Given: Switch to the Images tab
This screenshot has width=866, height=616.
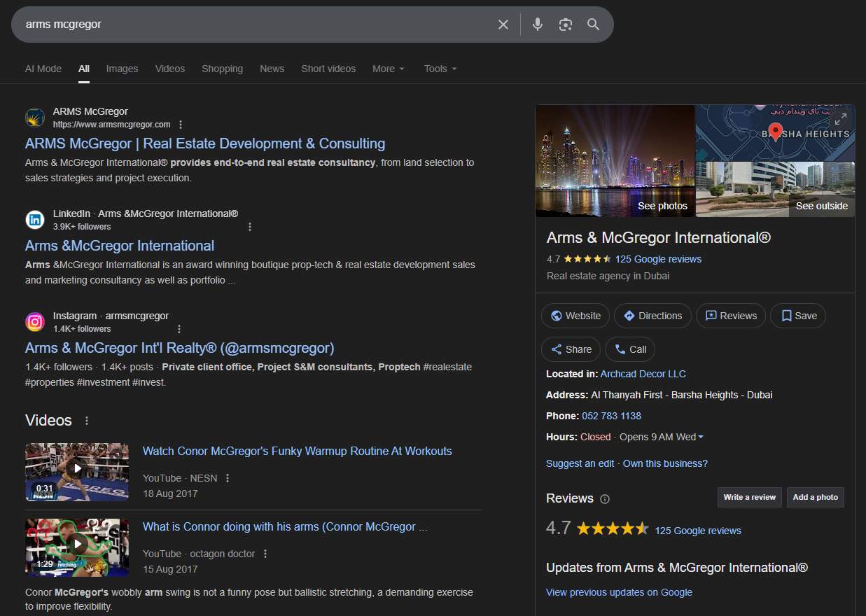Looking at the screenshot, I should coord(122,69).
